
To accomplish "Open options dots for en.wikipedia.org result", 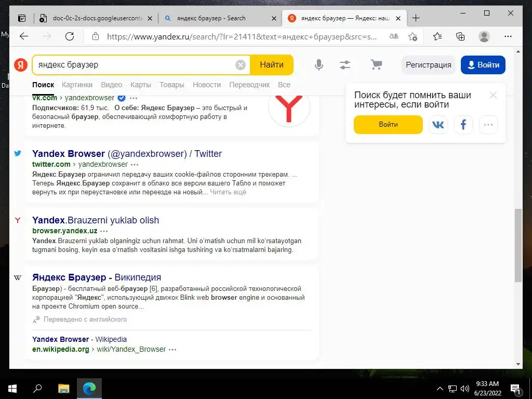I will coord(172,350).
